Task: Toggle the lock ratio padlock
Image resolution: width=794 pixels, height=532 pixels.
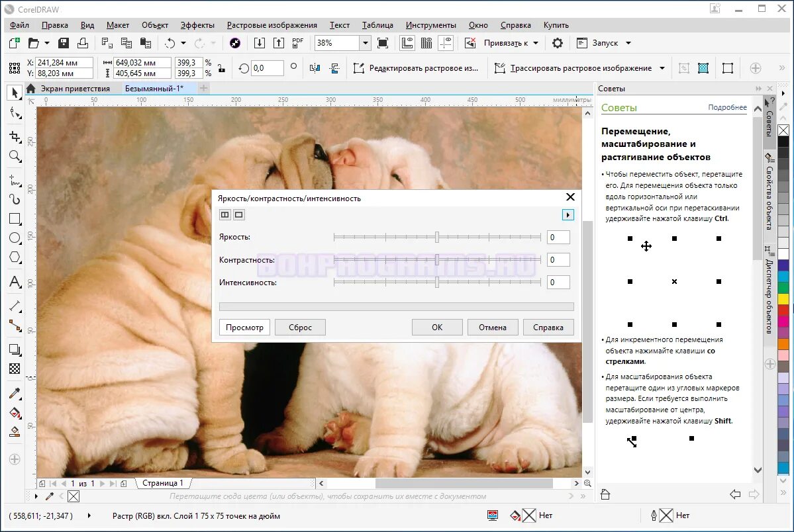Action: [221, 68]
